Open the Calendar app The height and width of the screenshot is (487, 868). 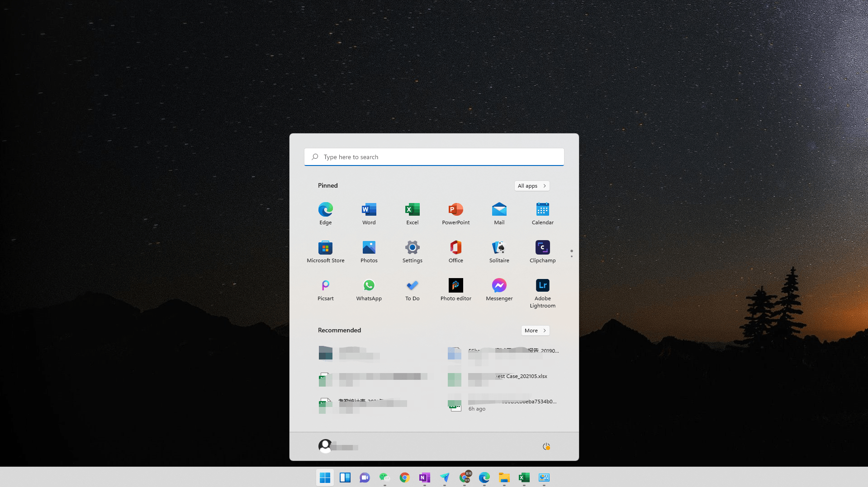pyautogui.click(x=543, y=213)
